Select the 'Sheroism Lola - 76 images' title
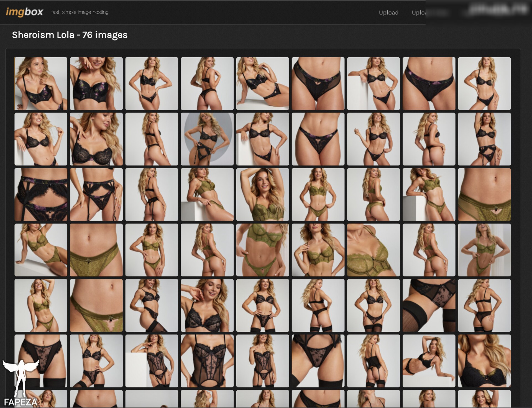Image resolution: width=532 pixels, height=408 pixels. tap(70, 35)
